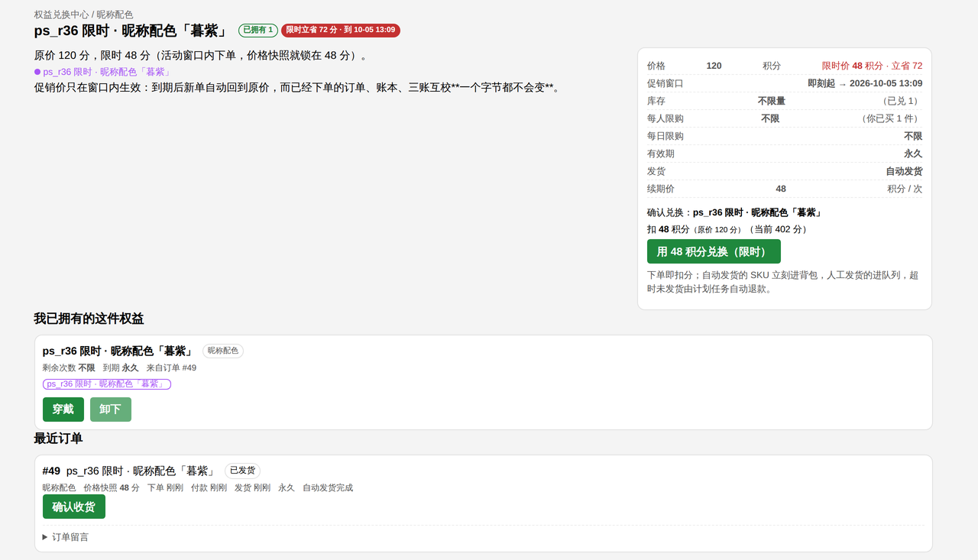Screen dimensions: 978x560
Task: Click the 昵称配色 category tag
Action: pyautogui.click(x=223, y=351)
